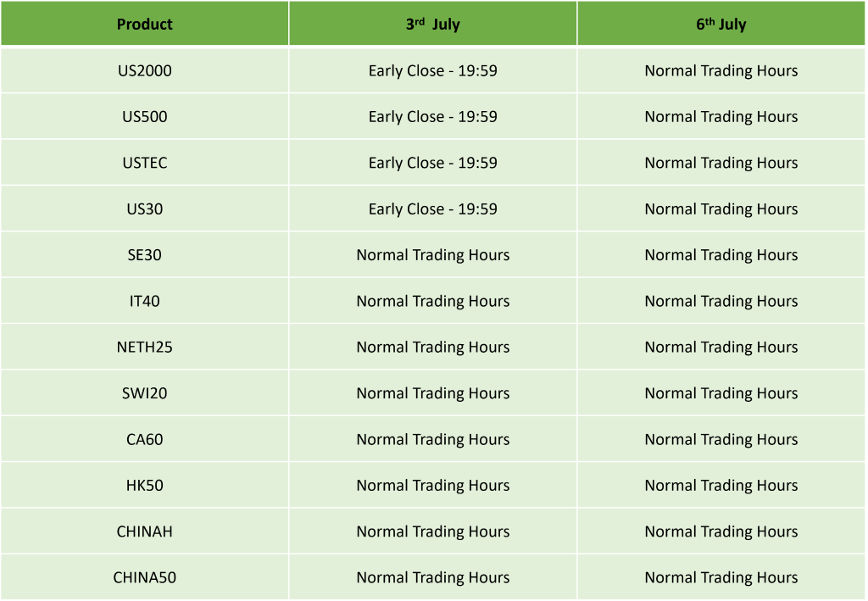Click US2000 Early Close 19:59 cell
Viewport: 868px width, 601px height.
click(x=433, y=71)
